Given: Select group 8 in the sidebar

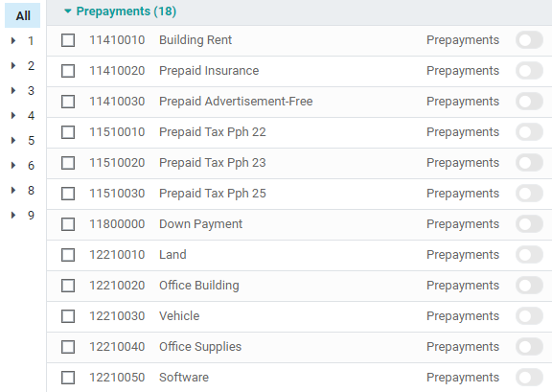Looking at the screenshot, I should coord(31,191).
